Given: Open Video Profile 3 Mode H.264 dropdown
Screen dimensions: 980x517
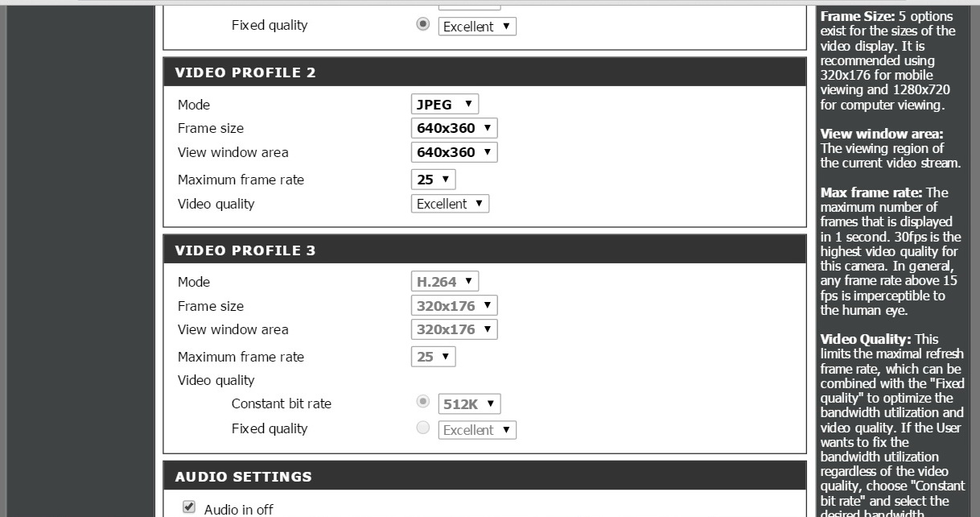Looking at the screenshot, I should pyautogui.click(x=445, y=282).
